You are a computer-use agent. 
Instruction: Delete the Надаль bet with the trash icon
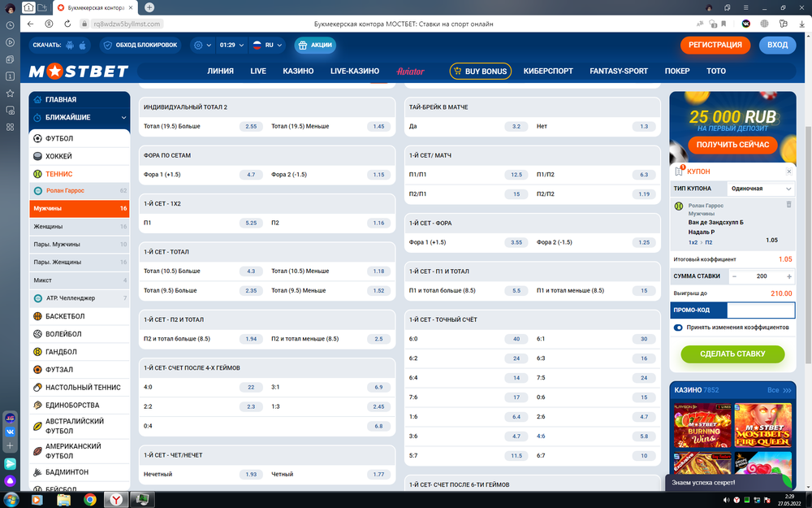(x=788, y=204)
